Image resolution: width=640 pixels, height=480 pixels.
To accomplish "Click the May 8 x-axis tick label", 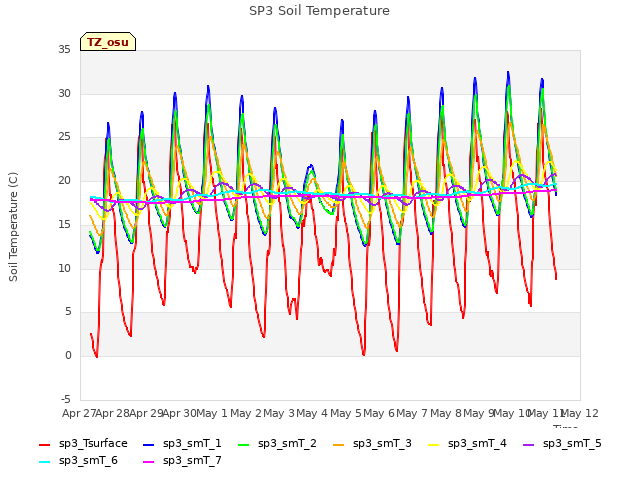I will [446, 413].
